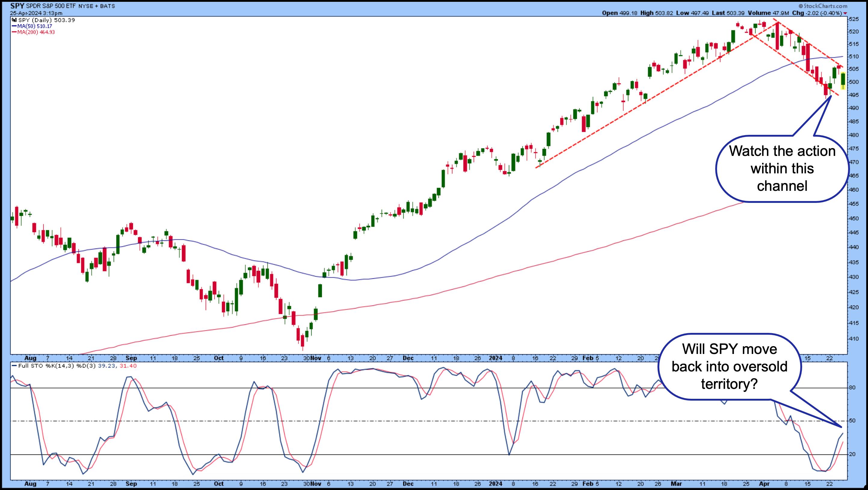Click the 525 price label on right axis
The width and height of the screenshot is (868, 490).
point(854,19)
